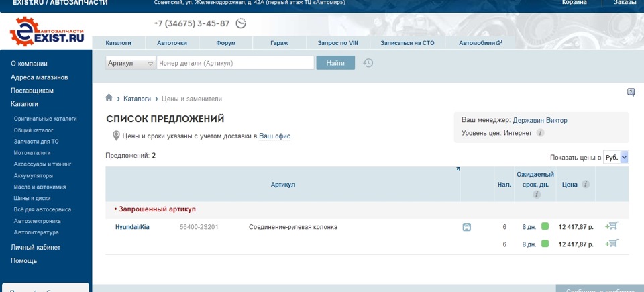Open the Автоточки tab
The height and width of the screenshot is (292, 644).
click(172, 43)
